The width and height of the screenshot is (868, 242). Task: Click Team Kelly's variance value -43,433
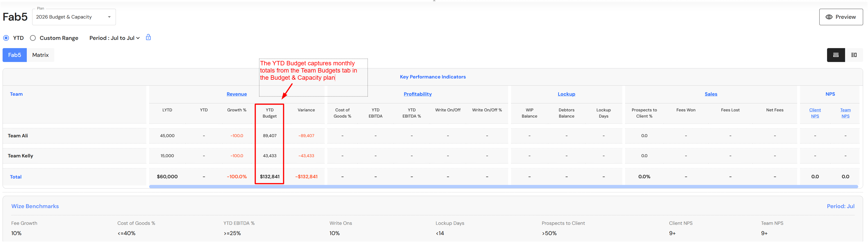[306, 156]
